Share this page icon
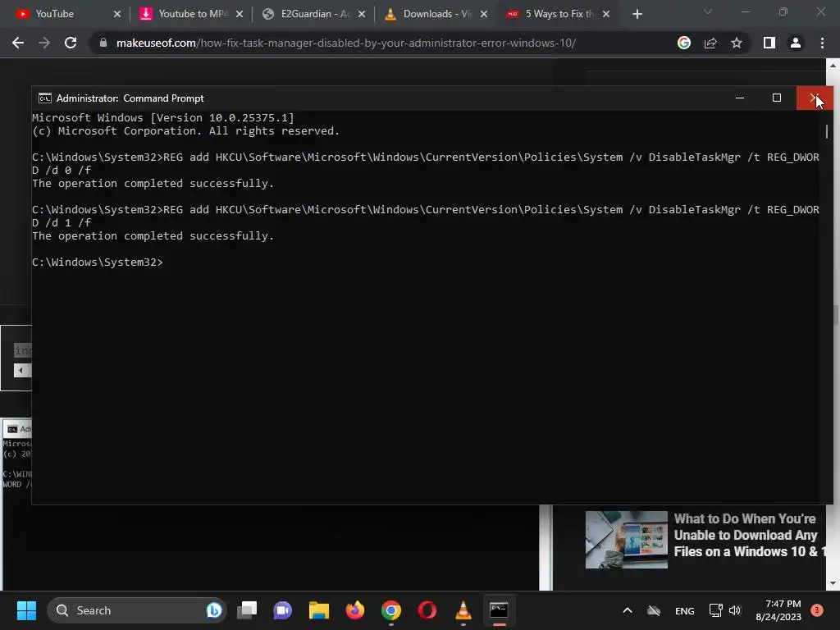This screenshot has width=840, height=630. point(710,43)
